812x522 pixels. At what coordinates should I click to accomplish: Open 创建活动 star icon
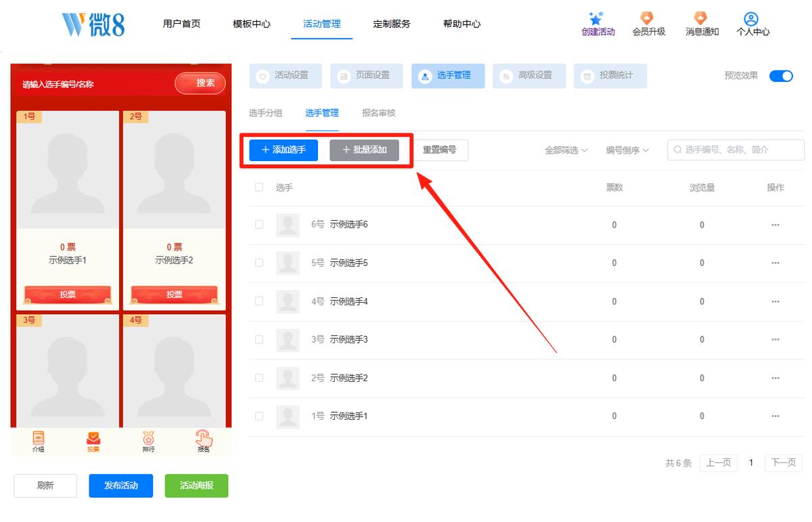click(596, 19)
